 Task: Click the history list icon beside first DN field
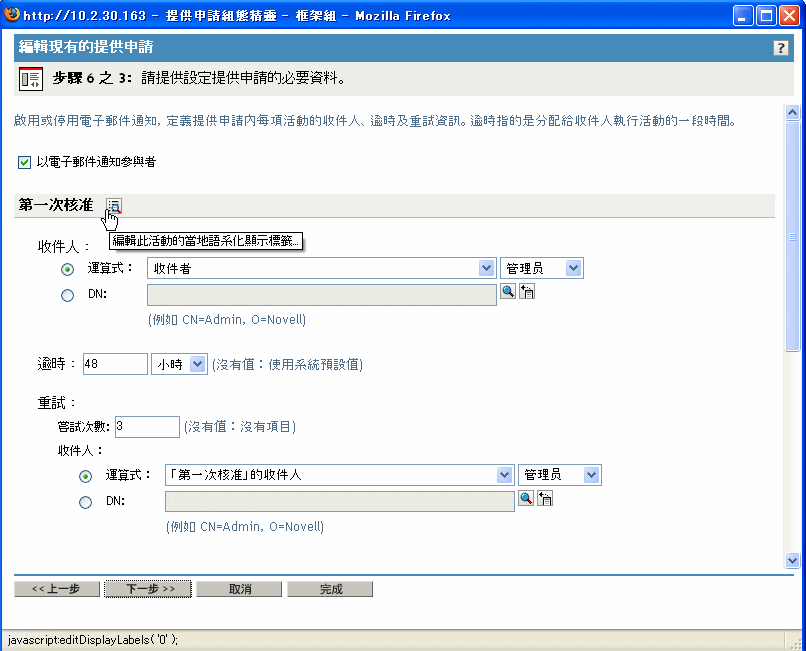point(527,292)
